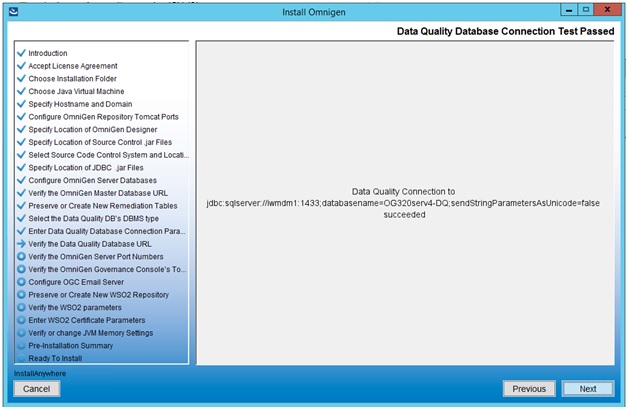This screenshot has width=628, height=409.
Task: Click checkmark beside Select Source Code Control System
Action: (22, 155)
